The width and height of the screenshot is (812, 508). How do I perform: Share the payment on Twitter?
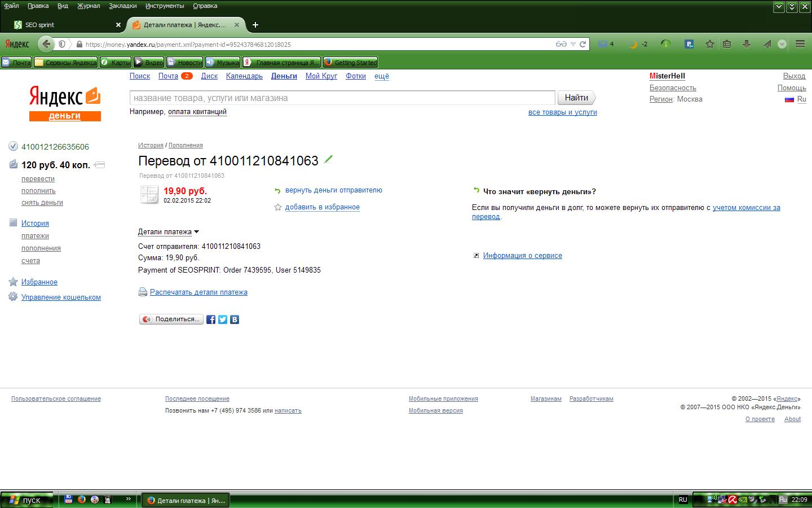[223, 319]
